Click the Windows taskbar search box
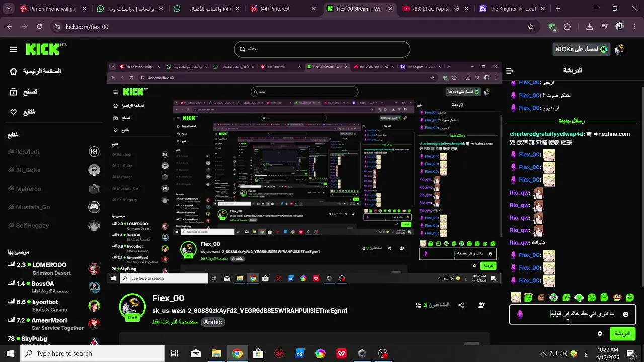 [x=92, y=354]
